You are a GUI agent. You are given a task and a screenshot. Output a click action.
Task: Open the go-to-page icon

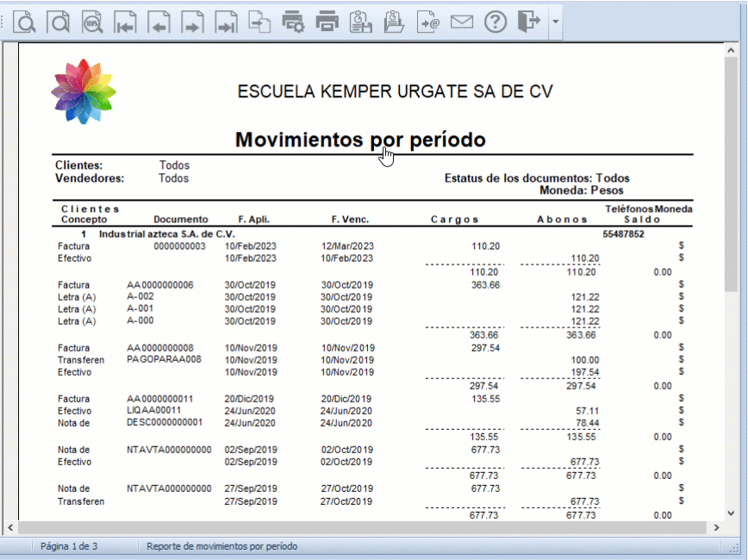tap(259, 22)
